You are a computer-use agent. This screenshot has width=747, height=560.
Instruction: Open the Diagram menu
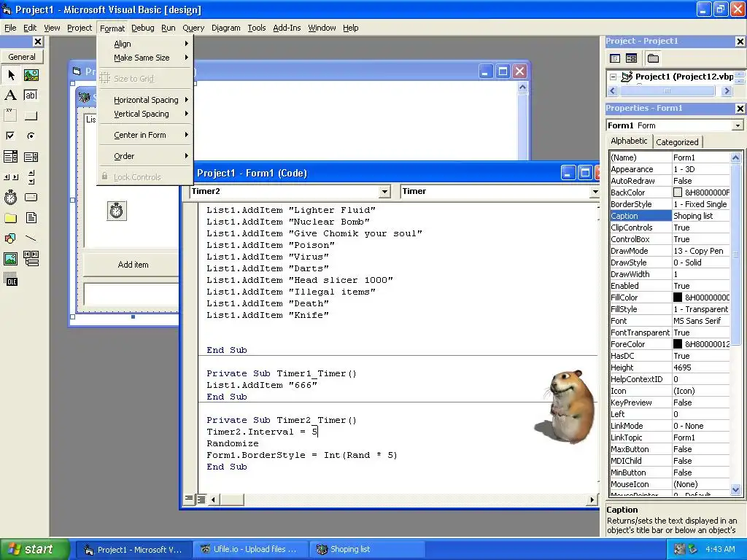[226, 28]
